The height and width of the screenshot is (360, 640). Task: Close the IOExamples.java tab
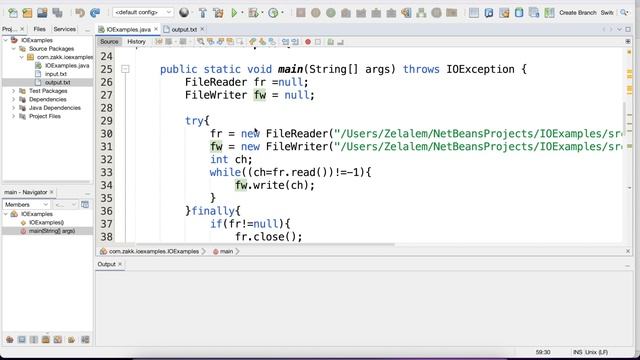156,29
